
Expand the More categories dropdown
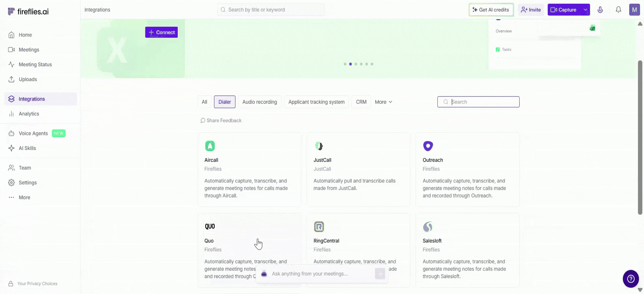(383, 102)
